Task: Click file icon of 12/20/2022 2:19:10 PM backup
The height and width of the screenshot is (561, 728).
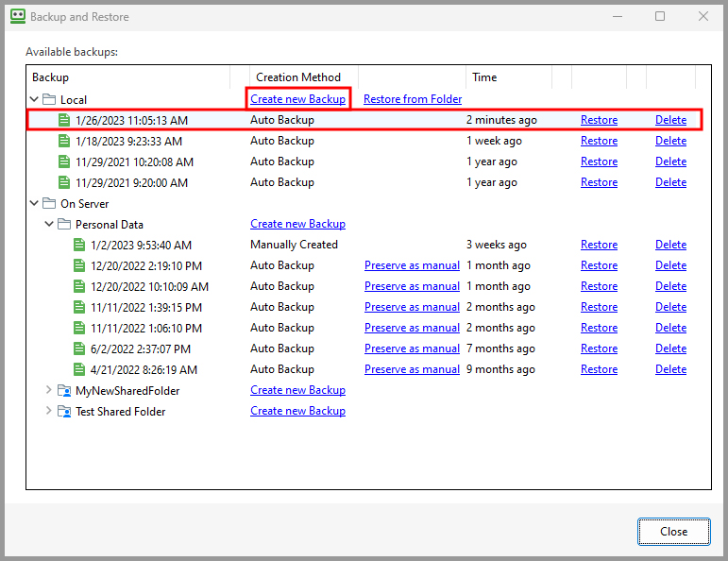Action: click(79, 265)
